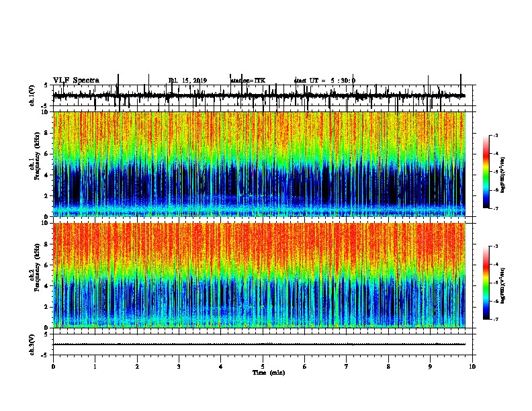Click the log(PSD) label beside ch.2 colorbar

point(502,285)
